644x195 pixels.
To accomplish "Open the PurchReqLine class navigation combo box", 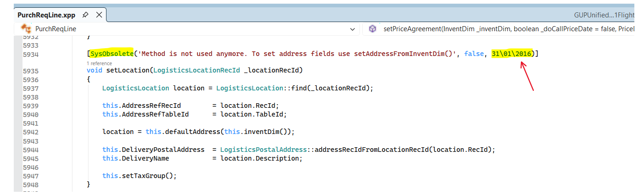I will pos(184,29).
